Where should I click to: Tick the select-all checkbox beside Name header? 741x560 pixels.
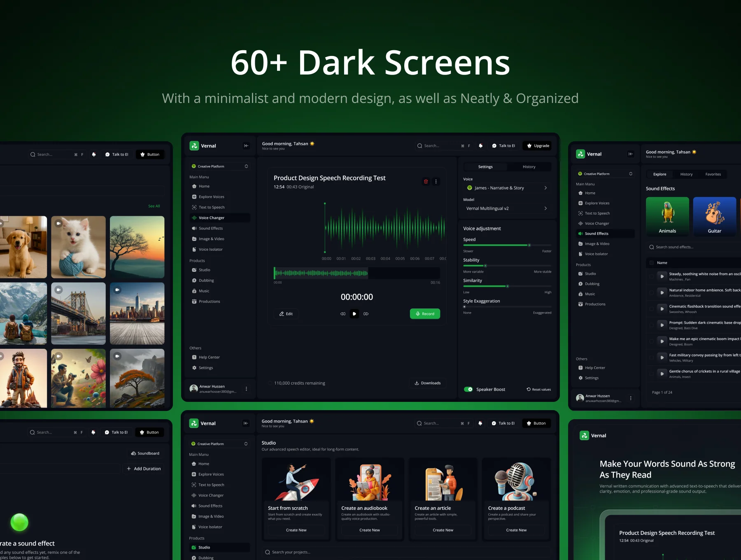click(x=651, y=263)
